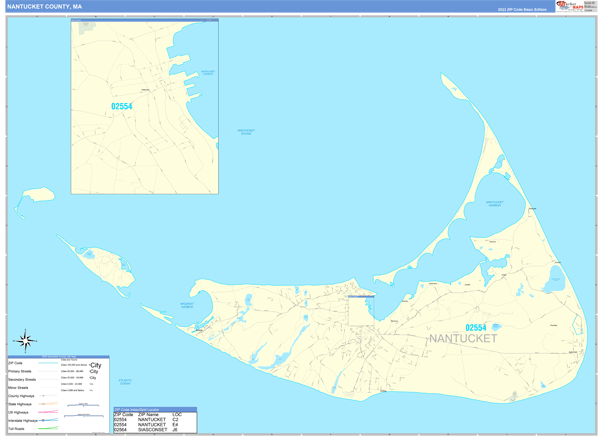Click the pink US Highways line swatch
This screenshot has width=600, height=436.
coord(48,412)
